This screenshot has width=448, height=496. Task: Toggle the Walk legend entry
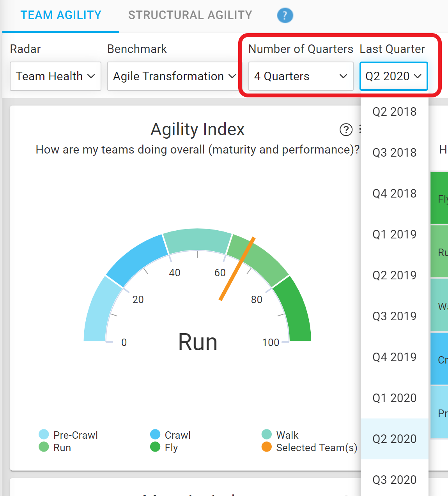tap(280, 435)
